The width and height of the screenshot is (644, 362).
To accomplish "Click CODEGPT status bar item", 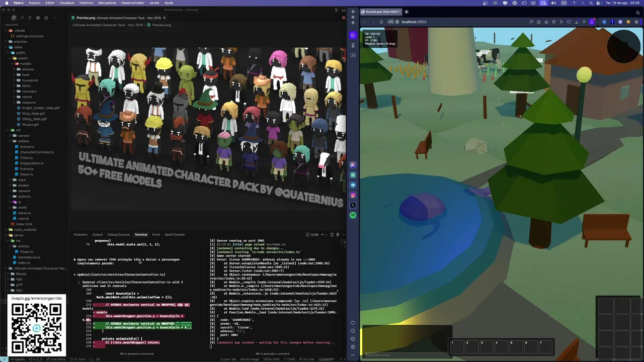I will pos(327,359).
